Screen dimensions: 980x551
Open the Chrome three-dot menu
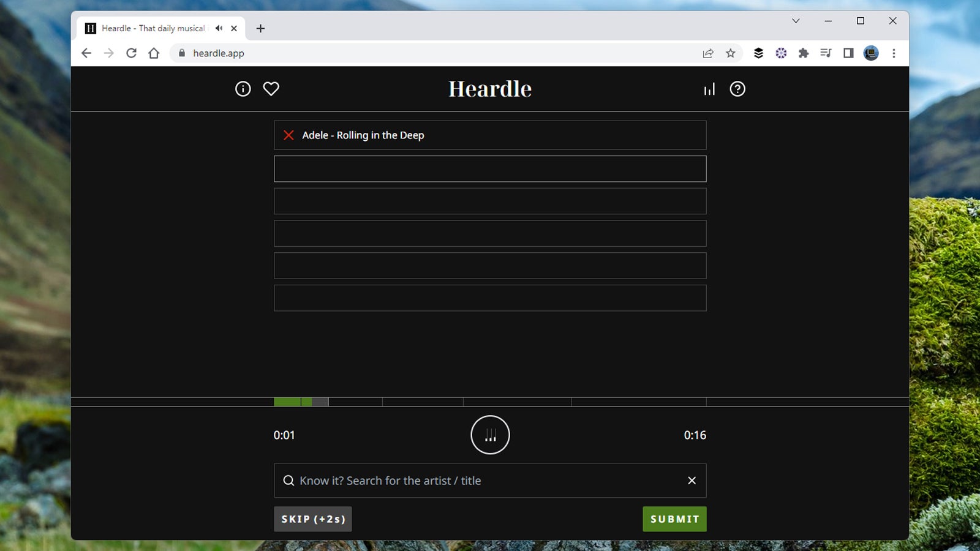(x=894, y=53)
